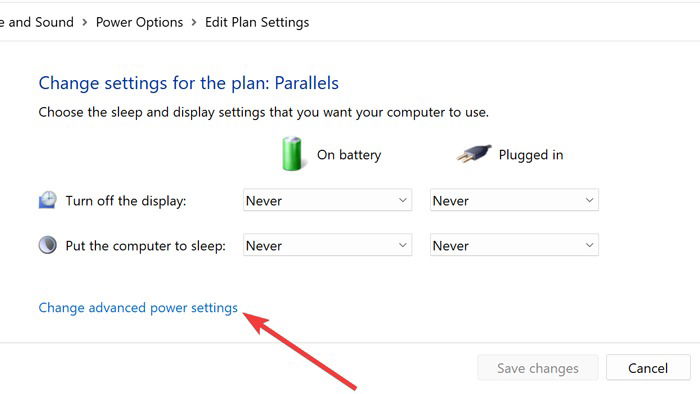Click the breadcrumb chevron before Power Options
The image size is (700, 394).
[x=85, y=22]
